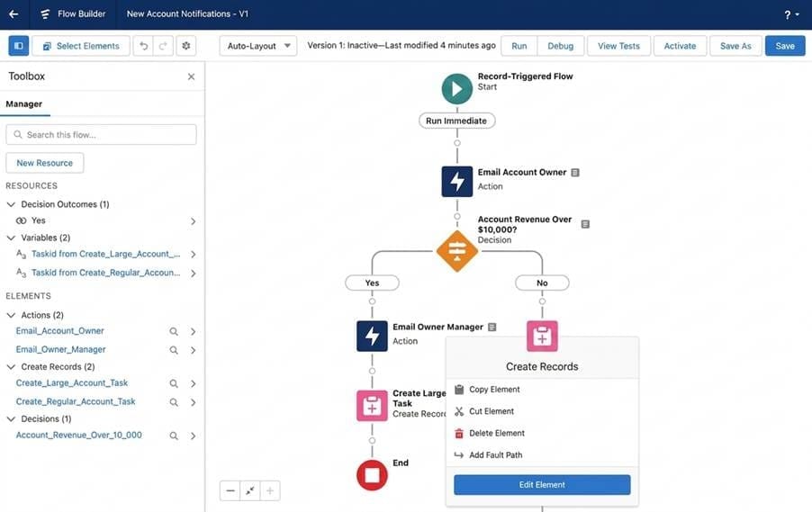Open details chevron for Yes outcome
The height and width of the screenshot is (512, 812).
pos(194,221)
